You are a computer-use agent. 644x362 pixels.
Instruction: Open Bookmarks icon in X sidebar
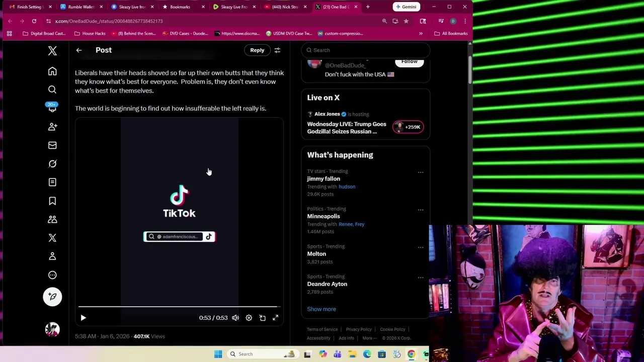[52, 201]
